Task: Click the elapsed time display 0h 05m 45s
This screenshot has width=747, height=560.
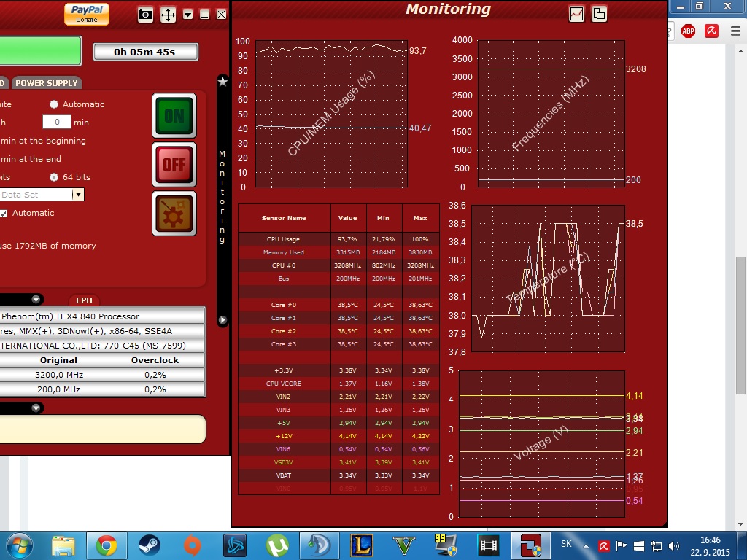Action: coord(145,52)
